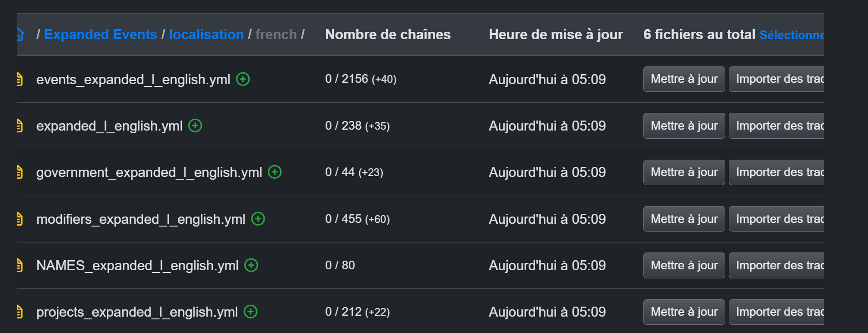Click Mettre à jour for government_expanded_l_english.yml
This screenshot has height=333, width=868.
684,172
